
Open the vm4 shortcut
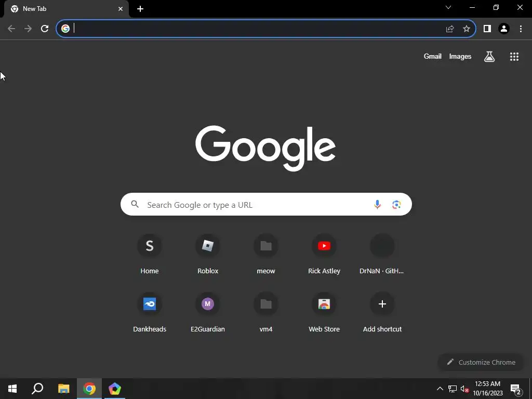click(x=266, y=312)
